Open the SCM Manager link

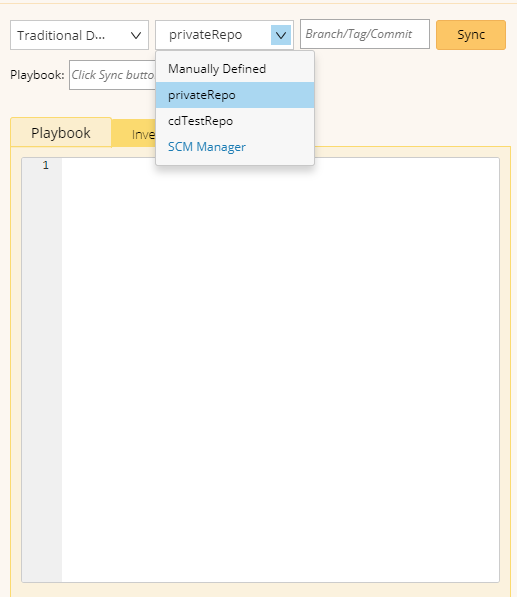coord(207,147)
